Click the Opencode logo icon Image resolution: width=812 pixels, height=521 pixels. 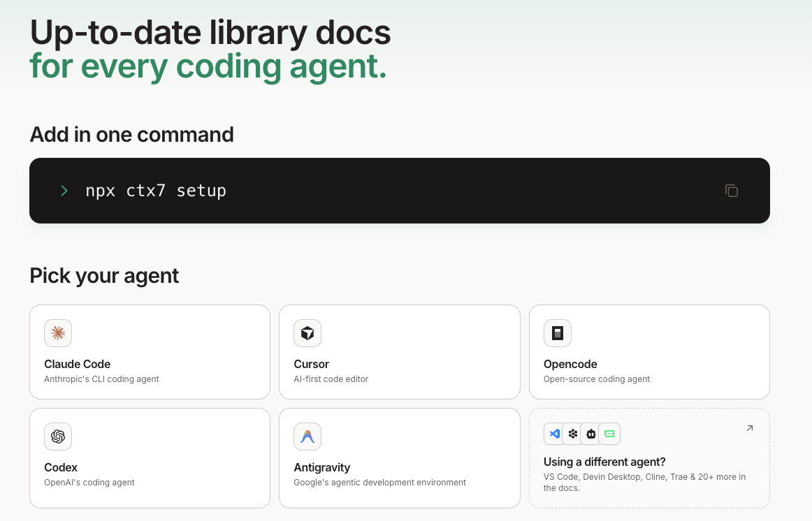[557, 333]
